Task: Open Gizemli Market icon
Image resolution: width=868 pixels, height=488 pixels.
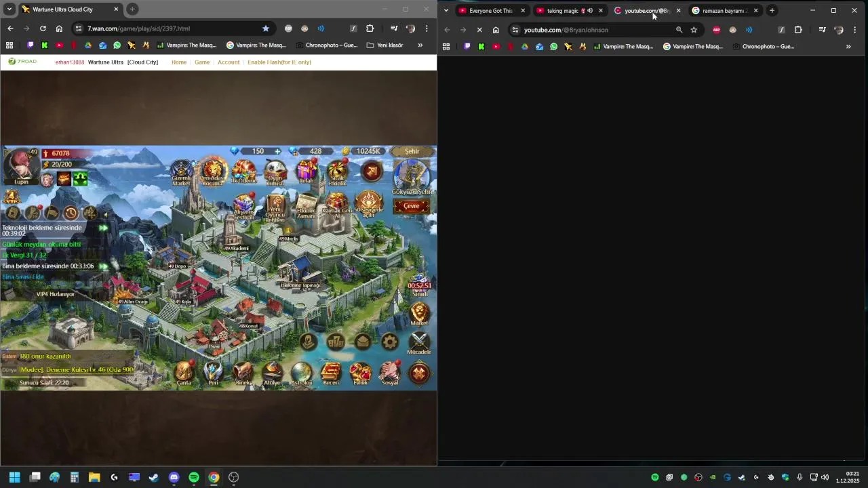Action: [181, 172]
